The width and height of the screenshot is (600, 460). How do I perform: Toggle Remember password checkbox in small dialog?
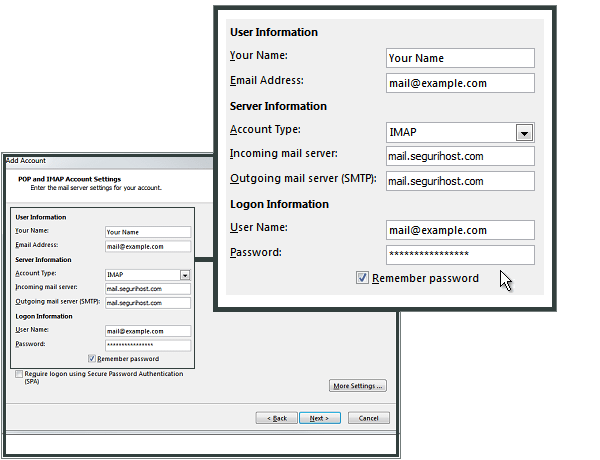coord(92,358)
